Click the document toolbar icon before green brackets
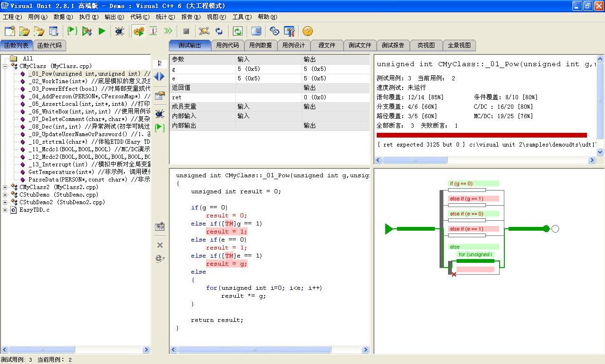 [54, 31]
